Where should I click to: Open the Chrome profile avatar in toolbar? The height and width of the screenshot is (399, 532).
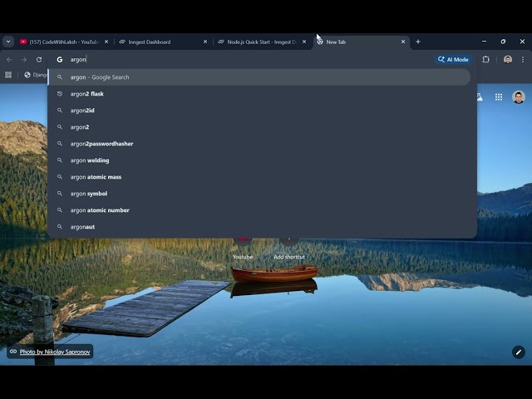[508, 60]
